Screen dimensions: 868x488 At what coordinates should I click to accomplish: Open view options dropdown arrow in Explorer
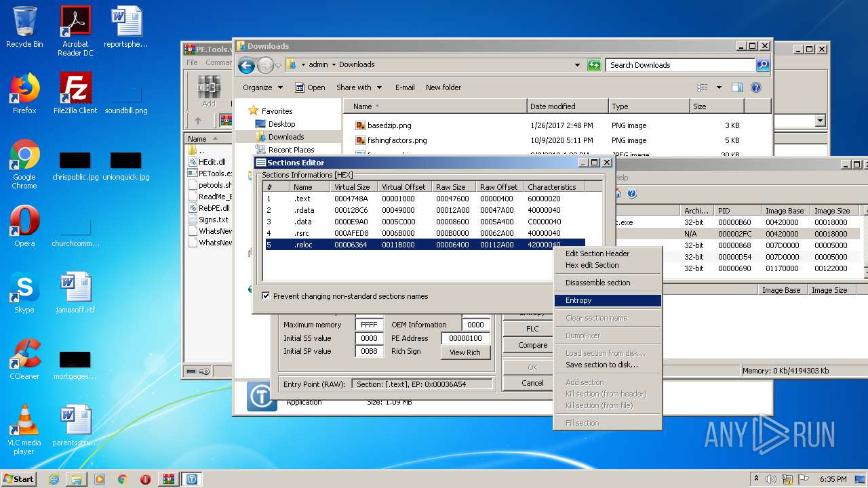(x=719, y=87)
